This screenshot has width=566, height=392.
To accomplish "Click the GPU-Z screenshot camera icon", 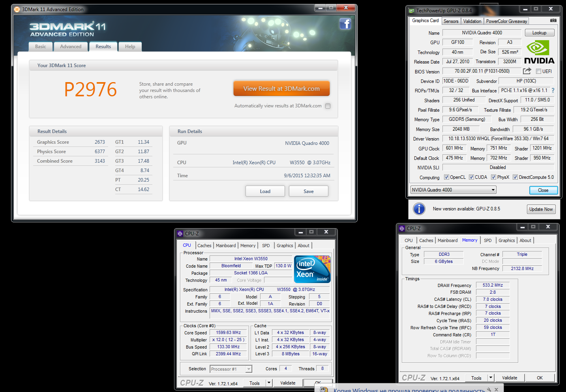I will click(553, 21).
